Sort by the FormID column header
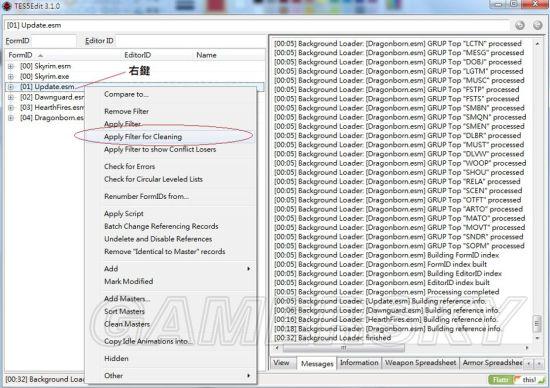This screenshot has height=388, width=550. tap(20, 55)
